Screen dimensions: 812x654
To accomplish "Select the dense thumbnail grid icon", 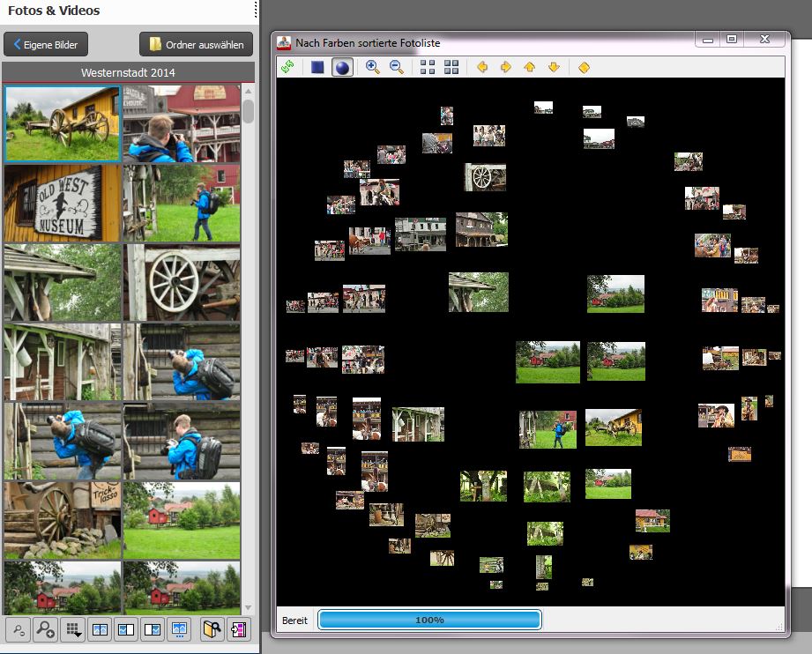I will (x=451, y=67).
